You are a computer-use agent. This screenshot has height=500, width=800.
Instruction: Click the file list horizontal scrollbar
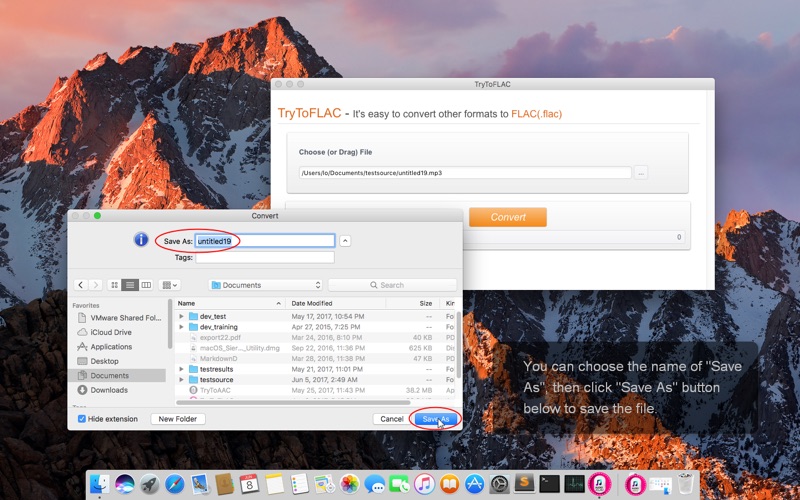point(293,403)
